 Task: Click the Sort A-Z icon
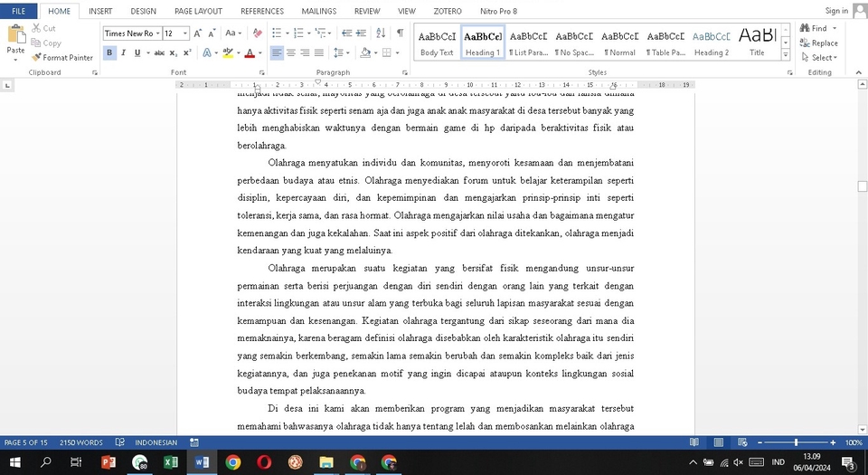[x=381, y=33]
